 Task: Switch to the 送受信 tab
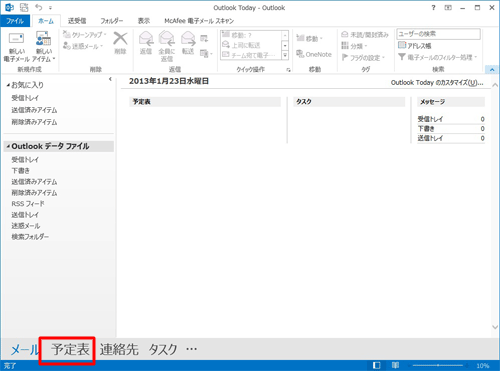pos(77,21)
